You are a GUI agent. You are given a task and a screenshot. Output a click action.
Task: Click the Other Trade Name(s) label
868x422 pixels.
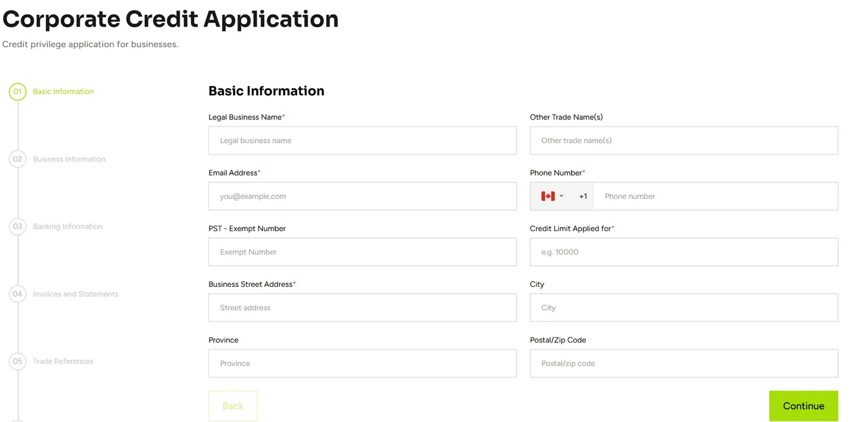click(x=566, y=117)
